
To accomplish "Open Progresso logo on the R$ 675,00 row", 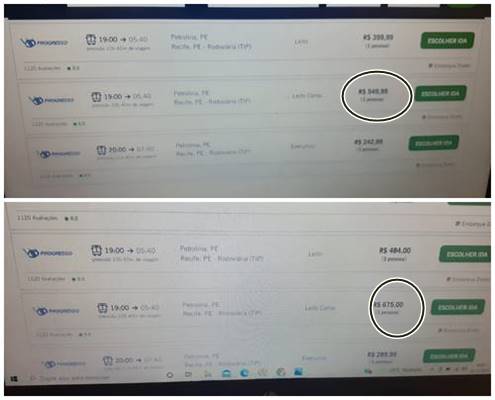I will pos(57,311).
